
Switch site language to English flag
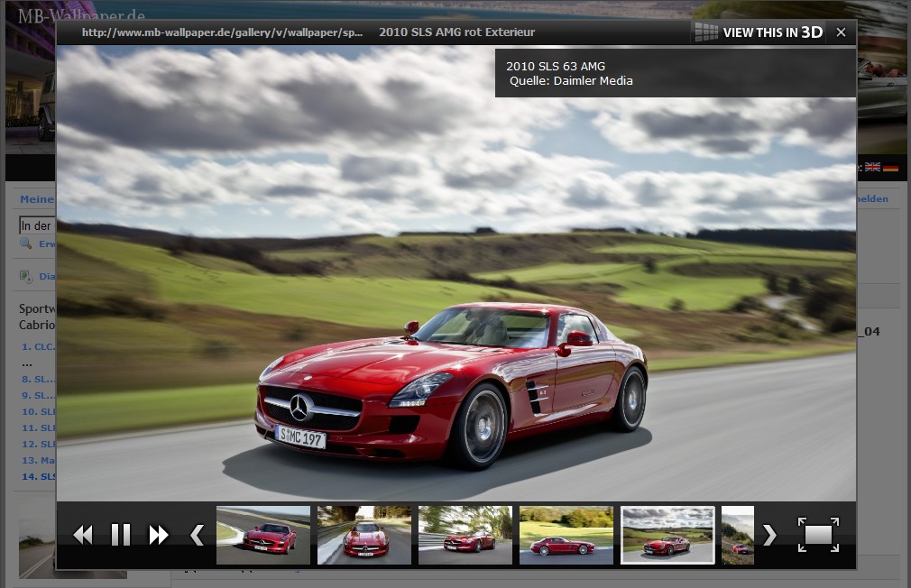(x=872, y=167)
